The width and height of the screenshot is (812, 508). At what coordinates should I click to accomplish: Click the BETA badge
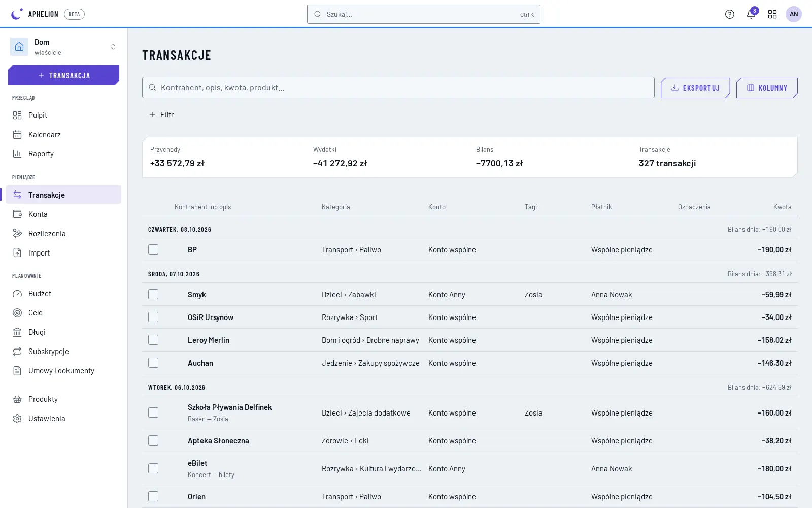74,14
